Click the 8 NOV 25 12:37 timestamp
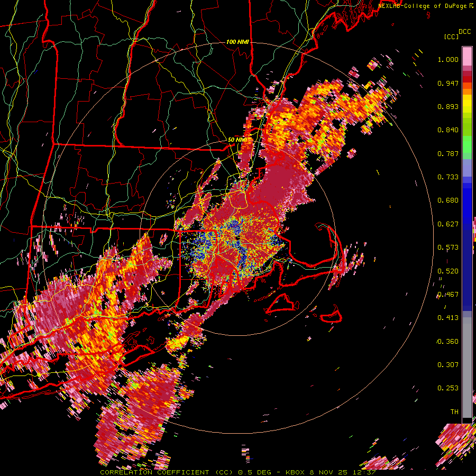Viewport: 476px width, 476px height. pos(343,472)
